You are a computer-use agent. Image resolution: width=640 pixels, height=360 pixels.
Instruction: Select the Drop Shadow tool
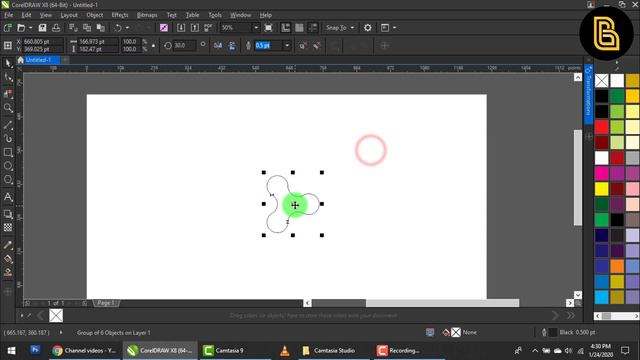[x=8, y=214]
